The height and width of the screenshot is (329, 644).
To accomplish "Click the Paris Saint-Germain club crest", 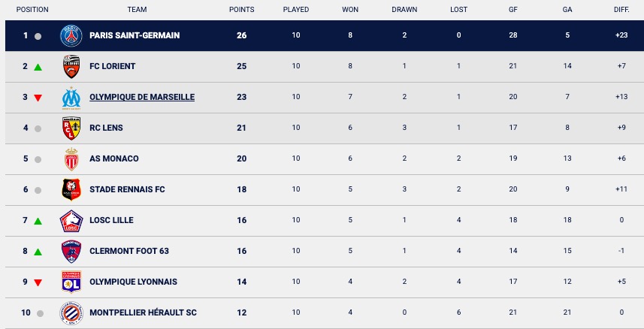I will coord(71,35).
